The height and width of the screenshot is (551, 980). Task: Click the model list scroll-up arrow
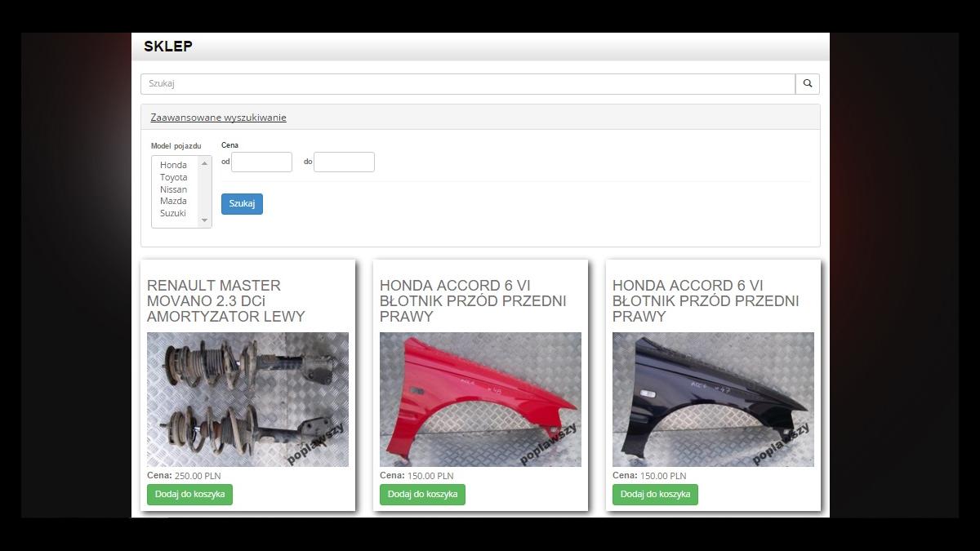pos(204,163)
